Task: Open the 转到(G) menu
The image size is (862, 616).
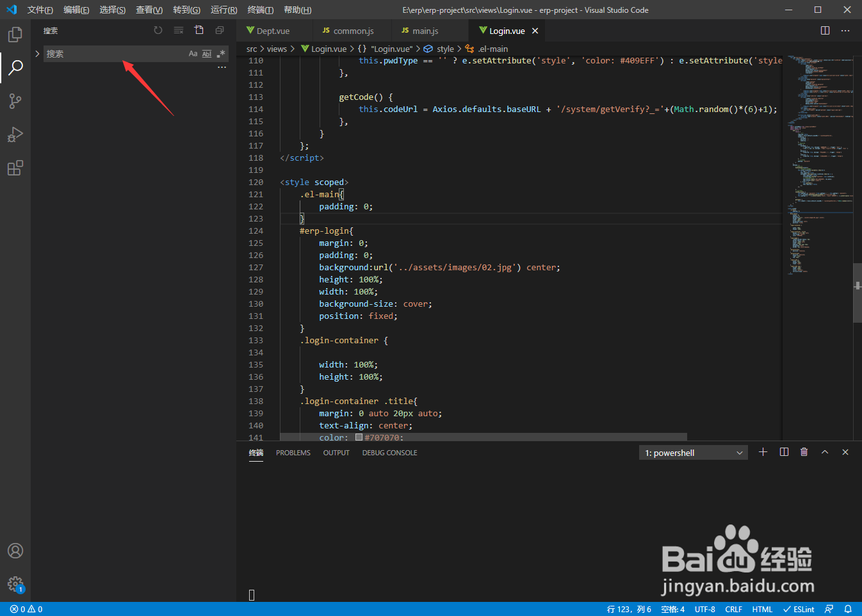Action: coord(186,10)
